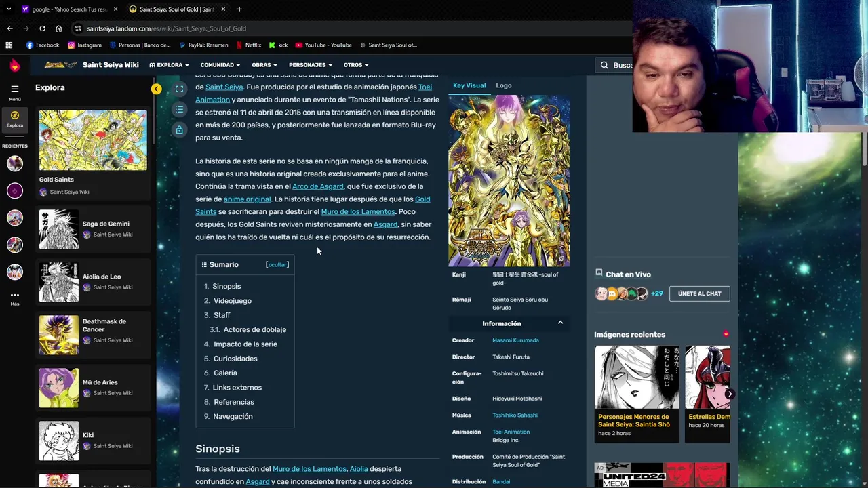This screenshot has height=488, width=868.
Task: Open Deathmask de Cancer sidebar card
Action: point(93,335)
